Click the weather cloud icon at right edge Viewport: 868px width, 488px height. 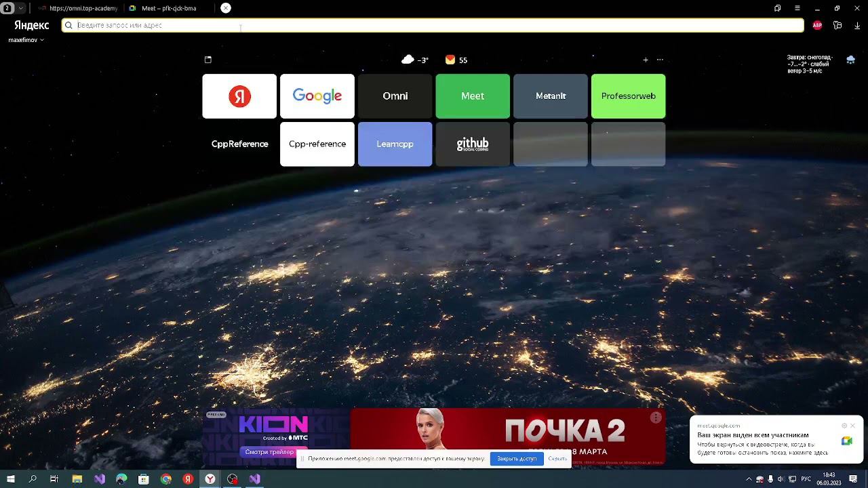[850, 60]
